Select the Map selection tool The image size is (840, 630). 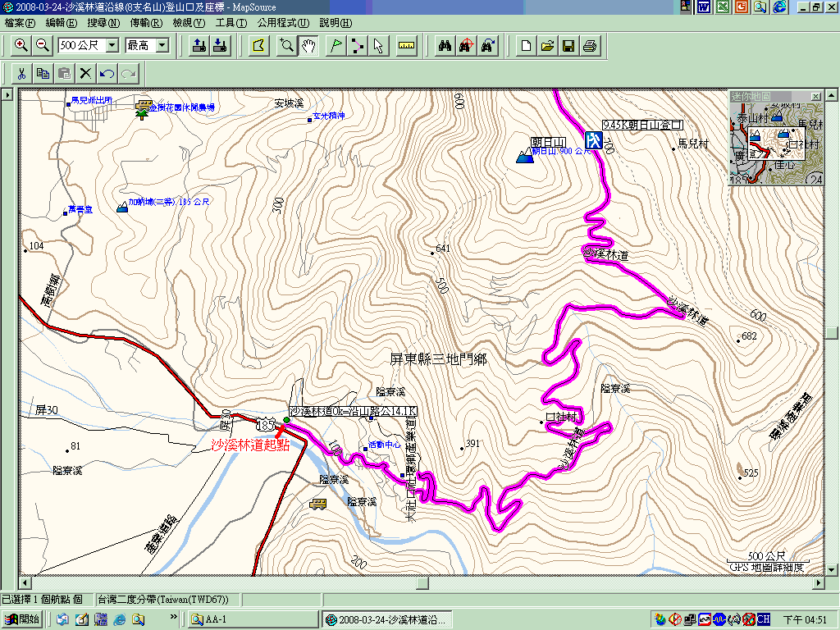click(x=258, y=46)
